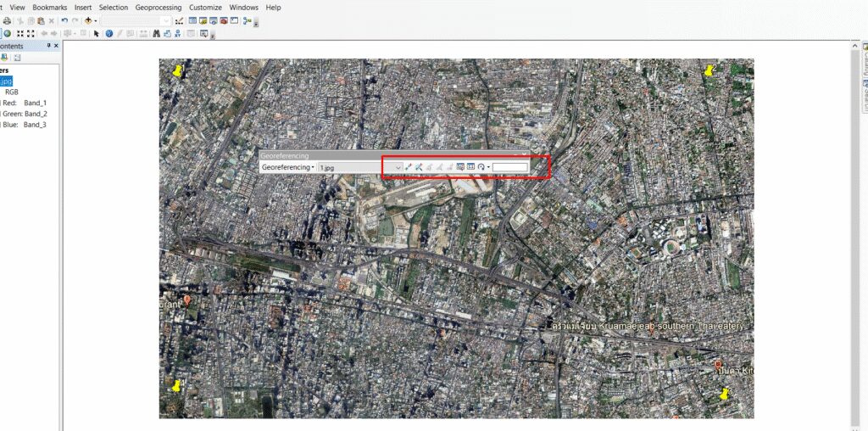Expand the Standard toolbar options arrow
The image size is (868, 431).
click(256, 24)
